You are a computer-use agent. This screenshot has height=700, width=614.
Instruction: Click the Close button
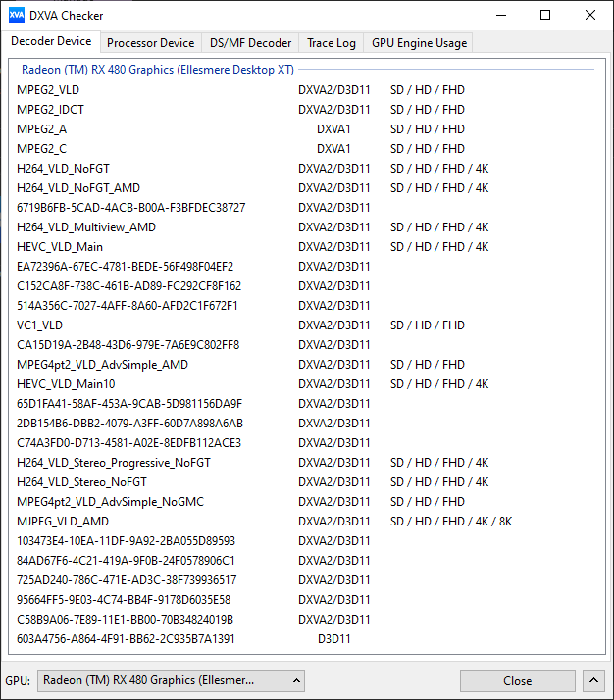pos(518,680)
